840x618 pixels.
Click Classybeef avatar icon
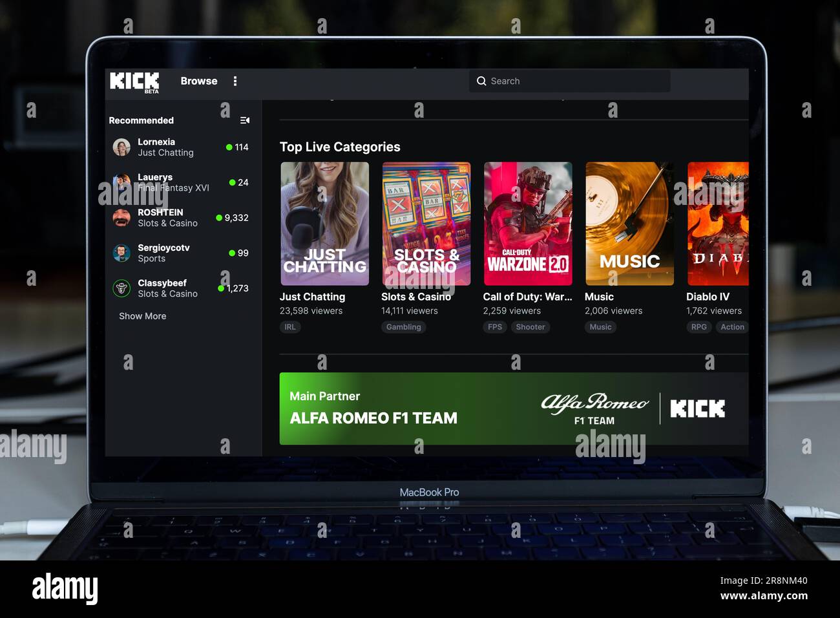point(121,288)
